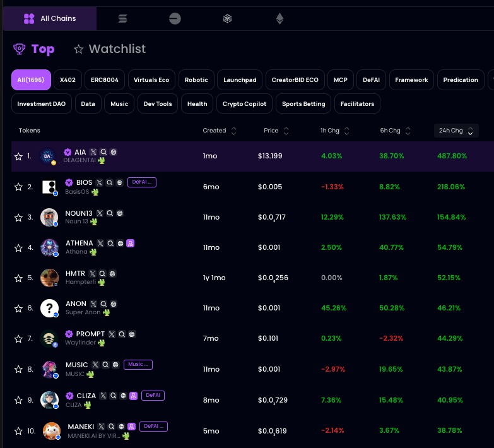Open AIA's X (Twitter) profile icon
Screen dimensions: 494x448
[x=93, y=152]
